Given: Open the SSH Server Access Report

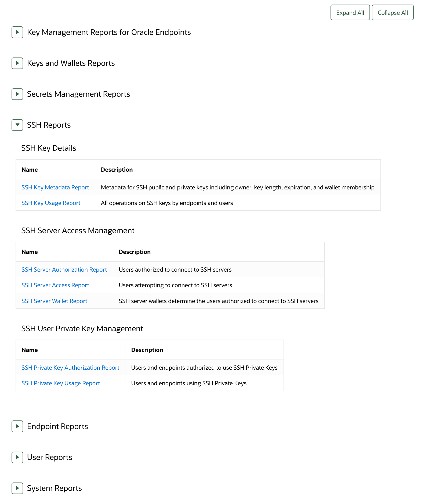Looking at the screenshot, I should pos(55,285).
